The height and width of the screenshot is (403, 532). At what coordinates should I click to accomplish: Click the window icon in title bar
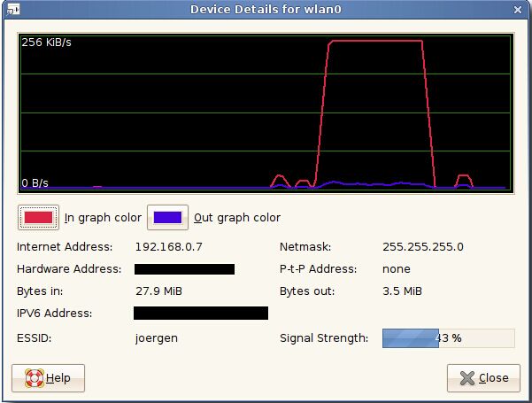(13, 9)
